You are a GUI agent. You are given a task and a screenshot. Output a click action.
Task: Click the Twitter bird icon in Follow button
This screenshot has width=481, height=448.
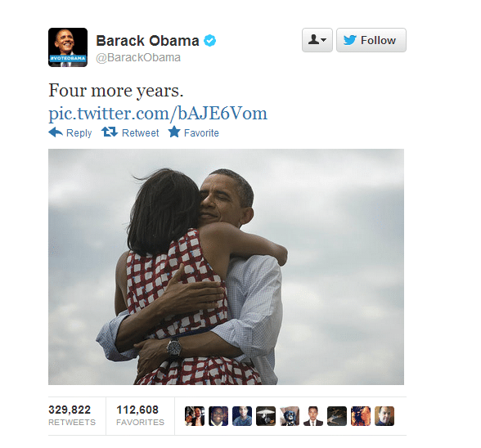pyautogui.click(x=350, y=40)
